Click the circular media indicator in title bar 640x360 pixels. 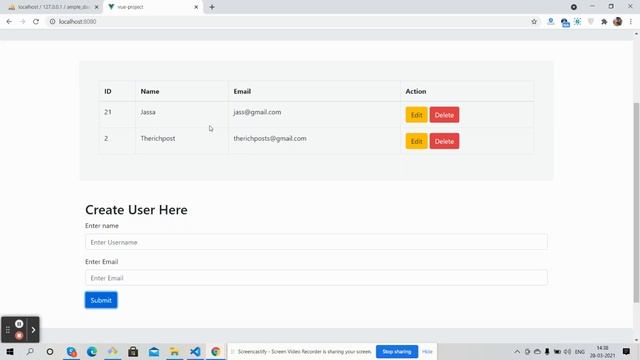[573, 7]
